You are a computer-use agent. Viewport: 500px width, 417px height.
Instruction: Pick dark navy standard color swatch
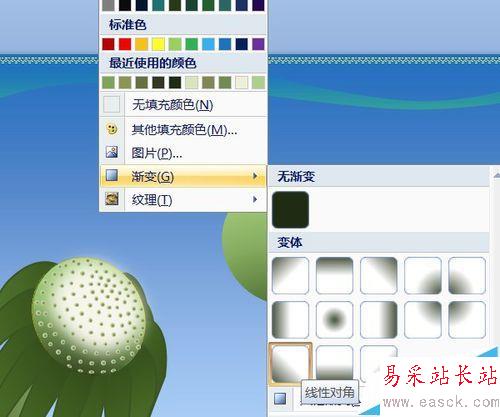[x=242, y=44]
